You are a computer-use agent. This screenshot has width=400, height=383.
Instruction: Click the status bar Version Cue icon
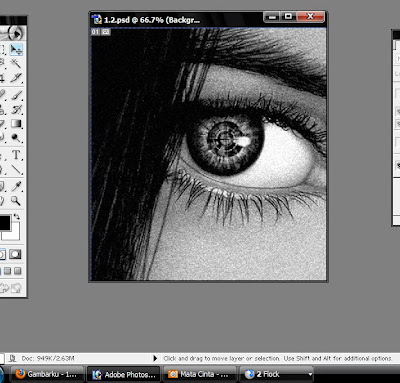(13, 359)
